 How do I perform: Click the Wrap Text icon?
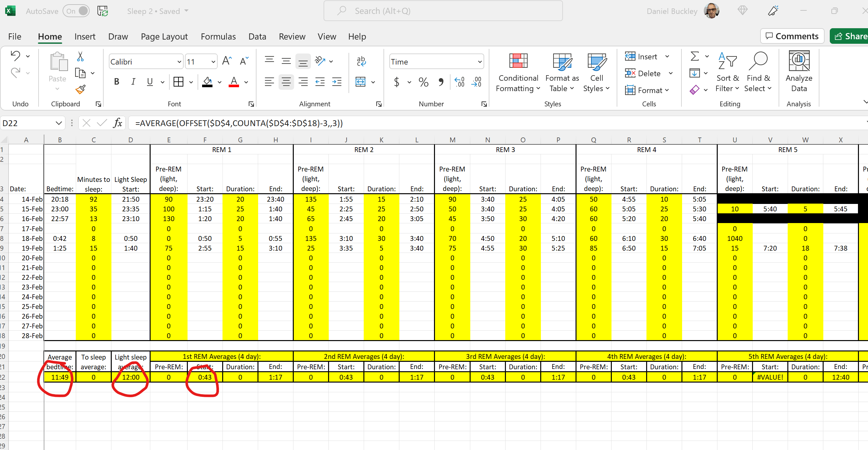pos(361,61)
